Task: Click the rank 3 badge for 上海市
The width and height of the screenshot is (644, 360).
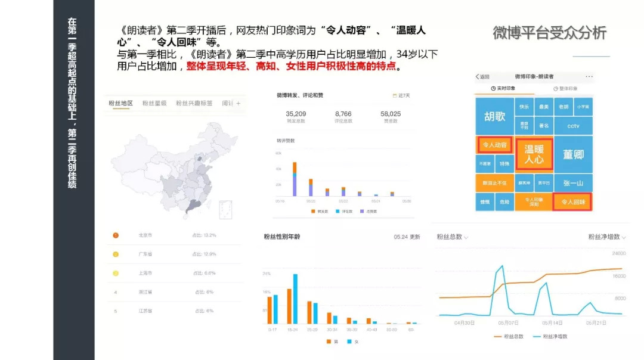Action: click(x=116, y=273)
